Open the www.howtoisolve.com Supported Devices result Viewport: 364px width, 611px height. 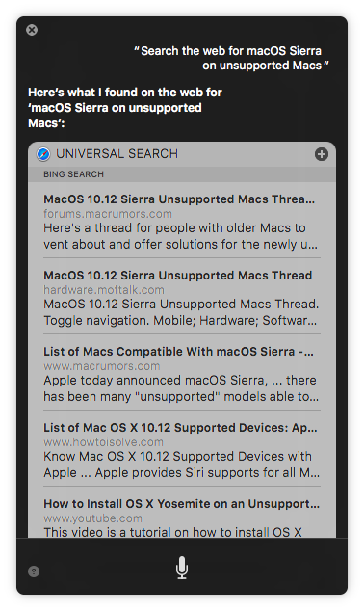(x=182, y=449)
